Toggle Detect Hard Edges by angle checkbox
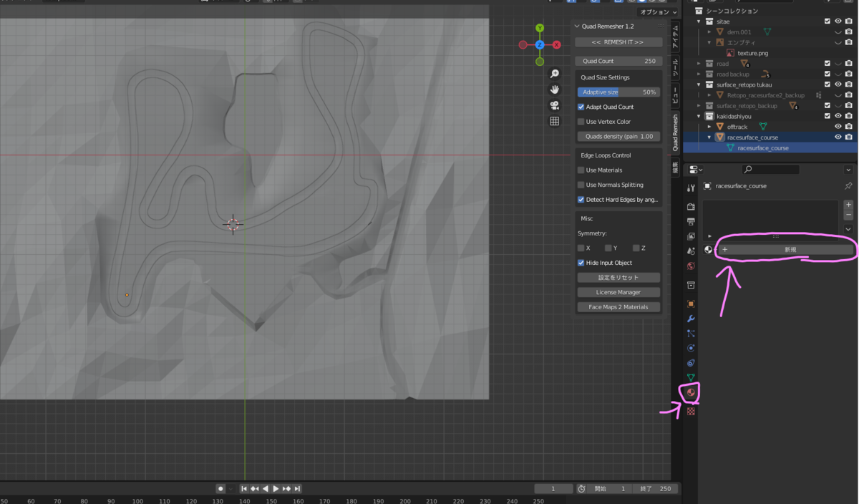 [x=581, y=200]
